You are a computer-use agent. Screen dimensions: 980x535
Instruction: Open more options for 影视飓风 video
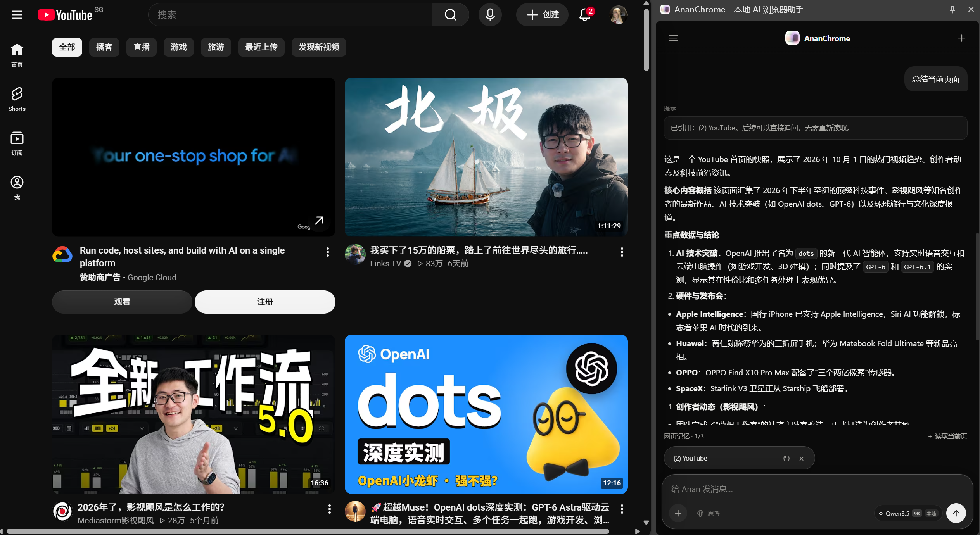(329, 509)
